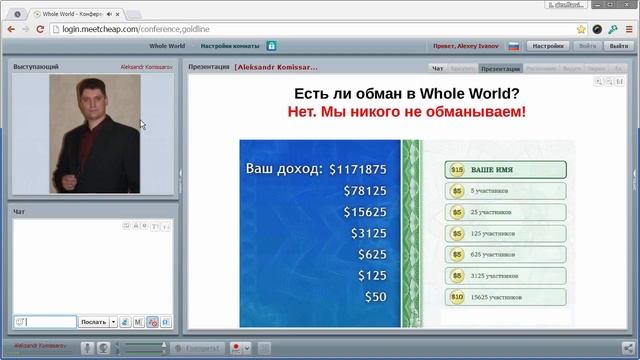The height and width of the screenshot is (360, 640).
Task: Click the text-size T icon atop chat
Action: pyautogui.click(x=155, y=226)
